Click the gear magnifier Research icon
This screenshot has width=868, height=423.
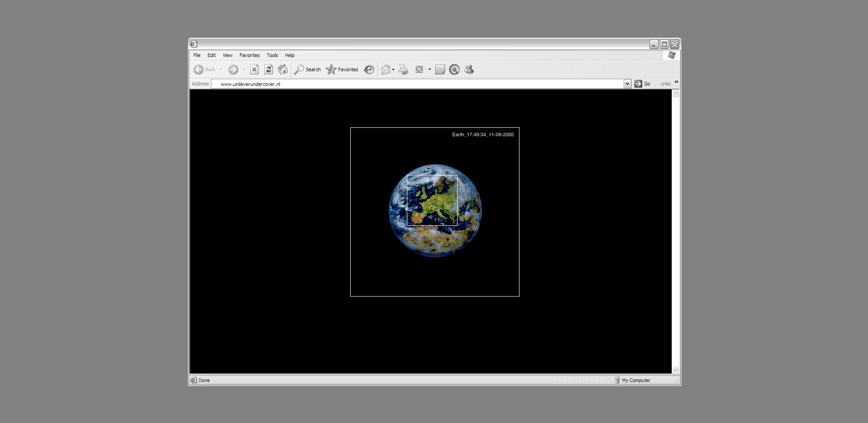coord(454,69)
